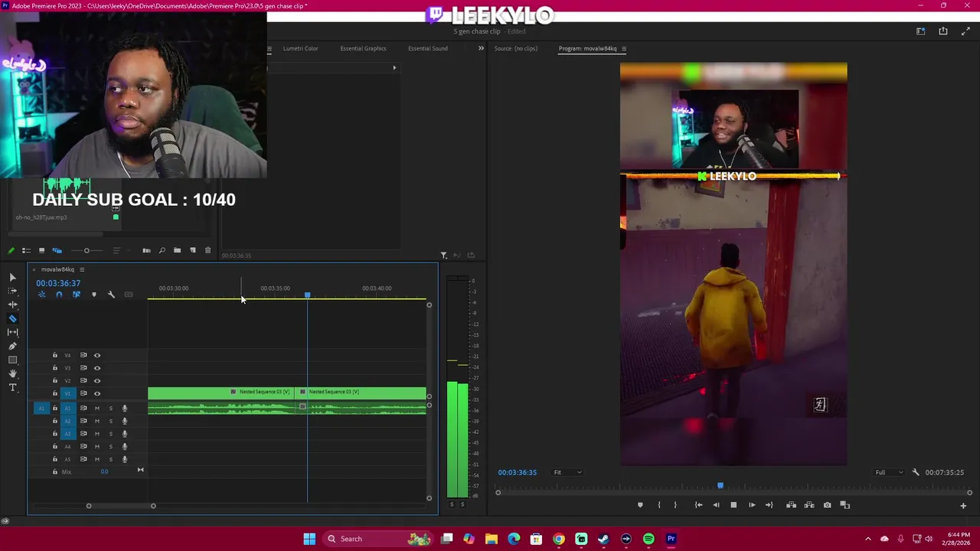Click the New Bin folder icon

point(177,250)
